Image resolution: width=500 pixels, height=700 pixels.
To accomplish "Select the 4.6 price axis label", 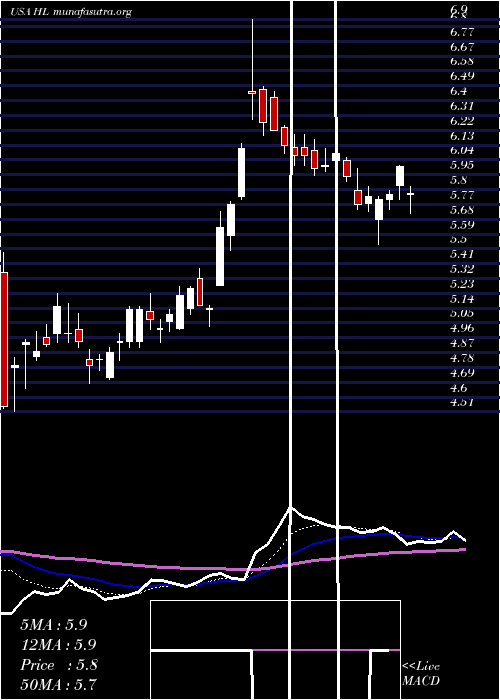I will click(459, 388).
